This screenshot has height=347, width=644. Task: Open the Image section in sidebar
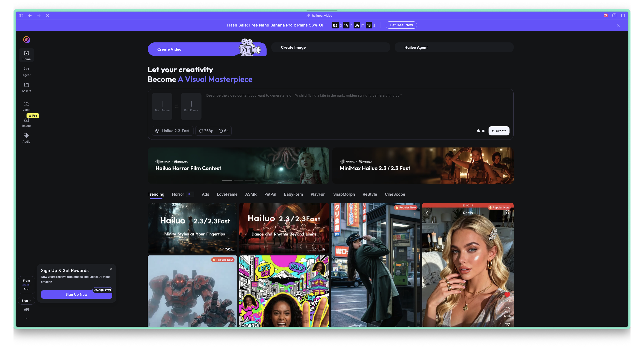[26, 122]
